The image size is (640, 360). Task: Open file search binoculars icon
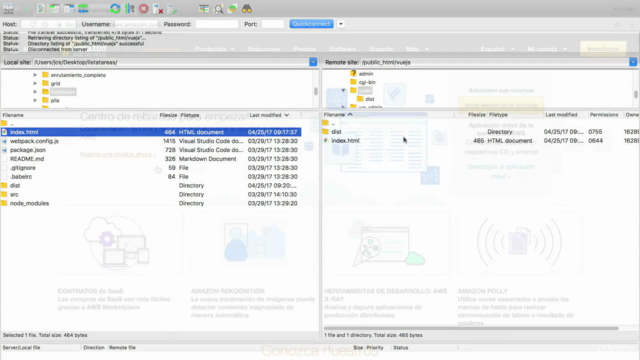click(x=247, y=9)
